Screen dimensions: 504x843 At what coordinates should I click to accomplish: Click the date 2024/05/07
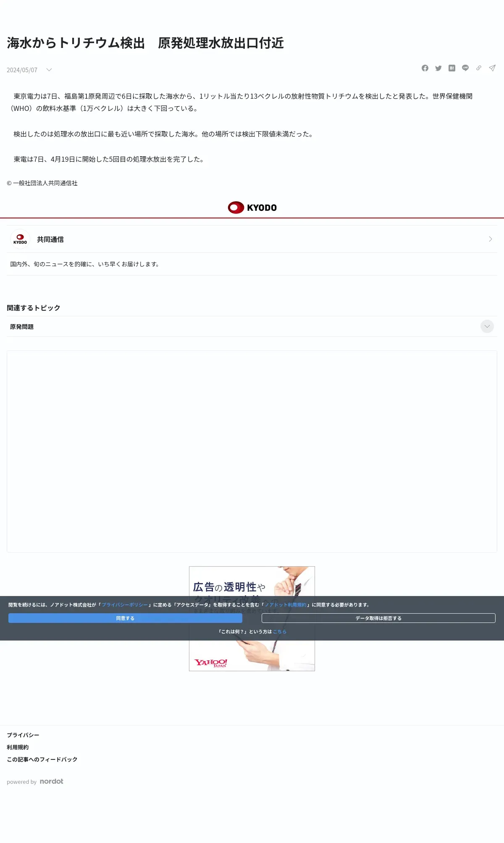pos(22,70)
